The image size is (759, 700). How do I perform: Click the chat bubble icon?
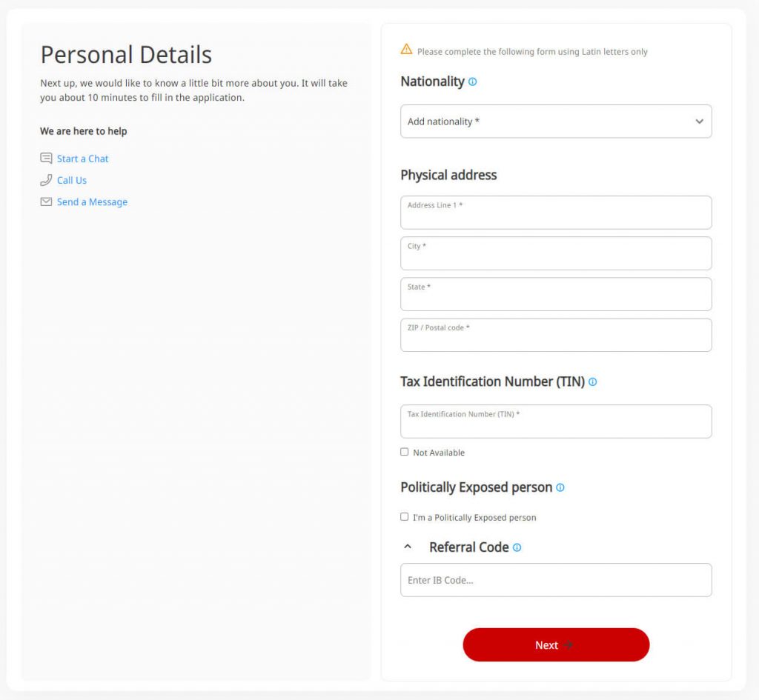click(x=46, y=159)
